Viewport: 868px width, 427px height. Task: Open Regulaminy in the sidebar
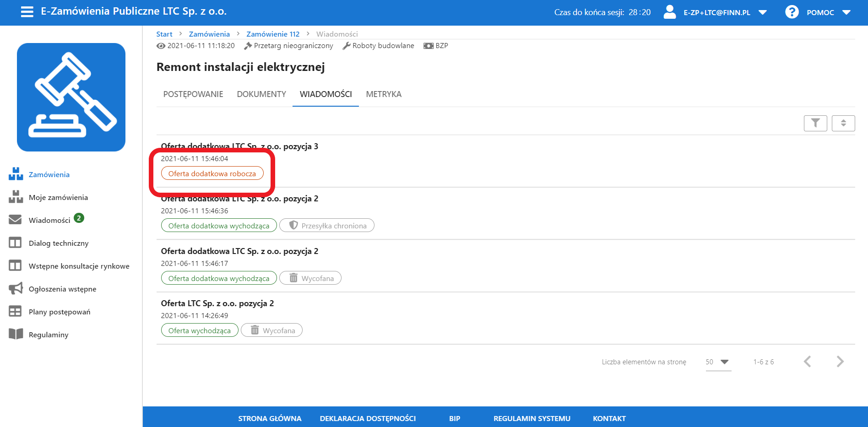point(49,335)
